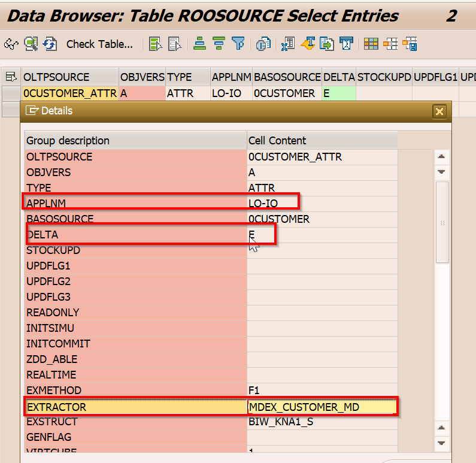
Task: Click the row selector beside 0CUSTOMER_ATTR
Action: coord(11,93)
